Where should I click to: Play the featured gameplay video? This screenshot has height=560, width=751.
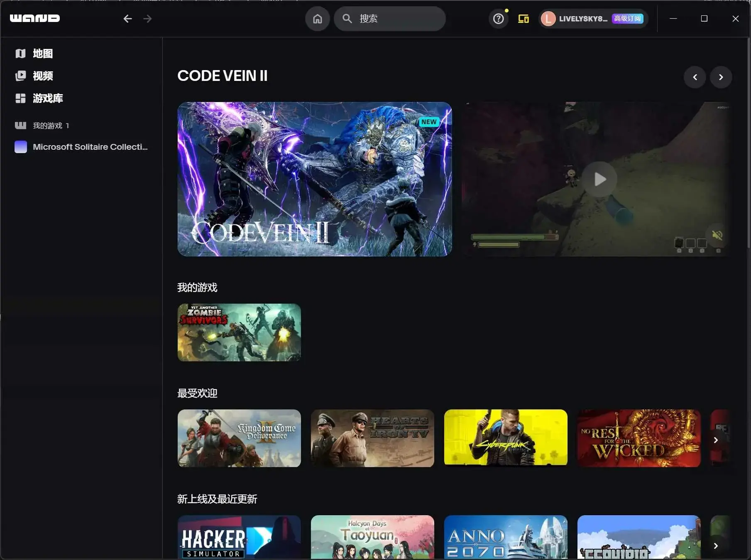point(599,179)
